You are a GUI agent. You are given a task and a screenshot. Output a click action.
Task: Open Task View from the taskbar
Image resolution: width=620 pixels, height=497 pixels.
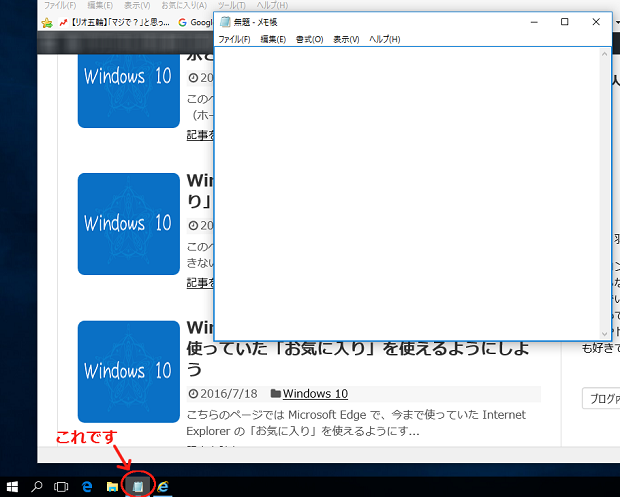point(61,487)
